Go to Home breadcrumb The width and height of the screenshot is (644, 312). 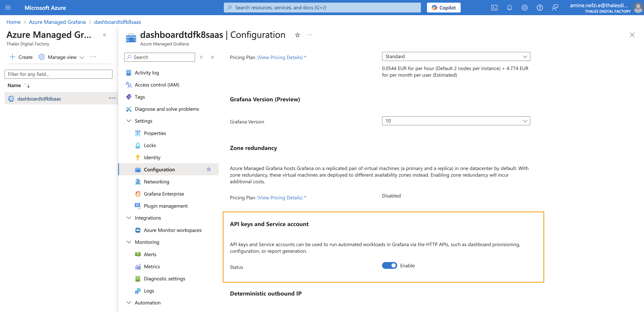click(13, 22)
